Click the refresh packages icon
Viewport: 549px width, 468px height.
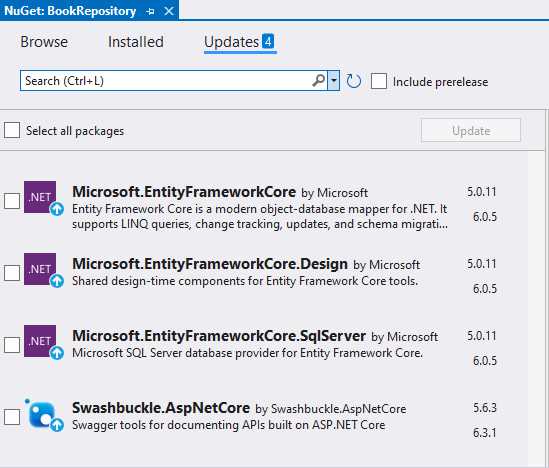pyautogui.click(x=353, y=81)
